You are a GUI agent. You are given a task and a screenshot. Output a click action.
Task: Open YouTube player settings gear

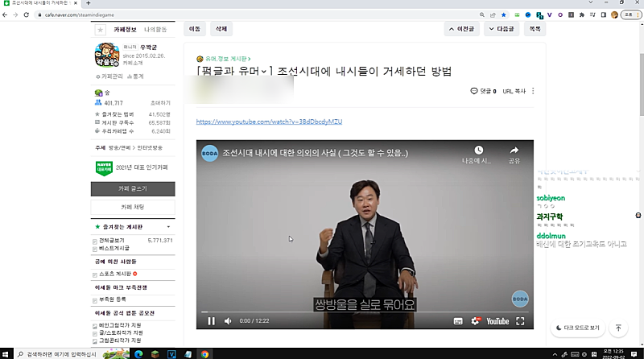pos(476,321)
